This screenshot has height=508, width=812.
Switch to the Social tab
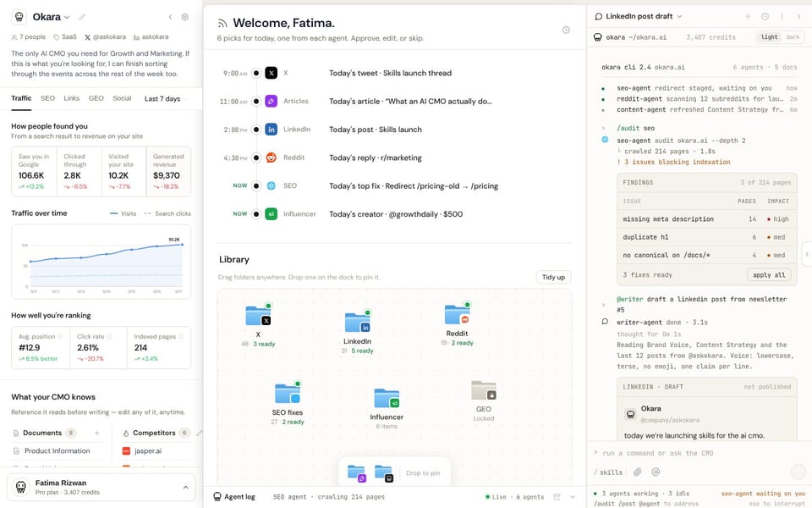click(122, 98)
